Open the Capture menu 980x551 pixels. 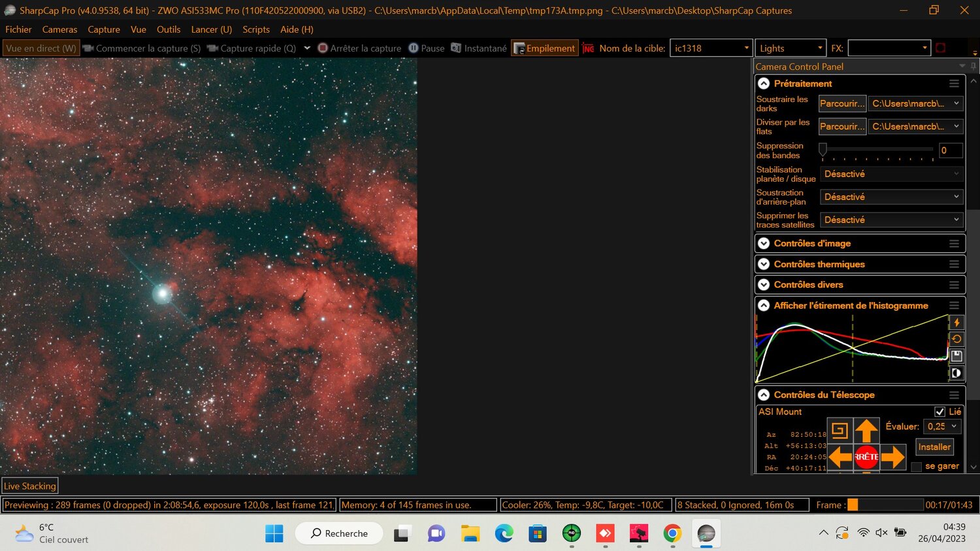coord(104,29)
